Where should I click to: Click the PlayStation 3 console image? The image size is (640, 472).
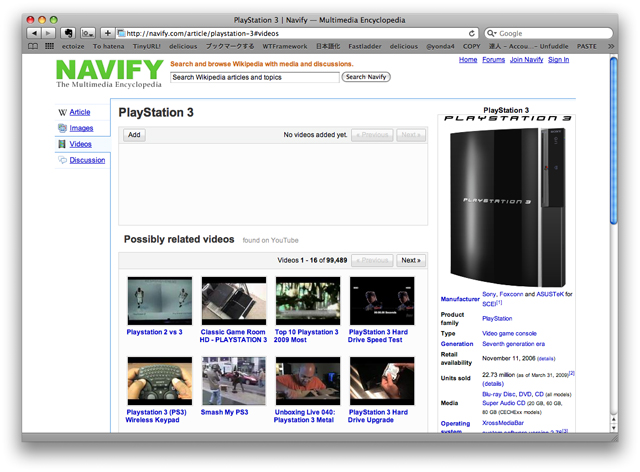pyautogui.click(x=507, y=207)
